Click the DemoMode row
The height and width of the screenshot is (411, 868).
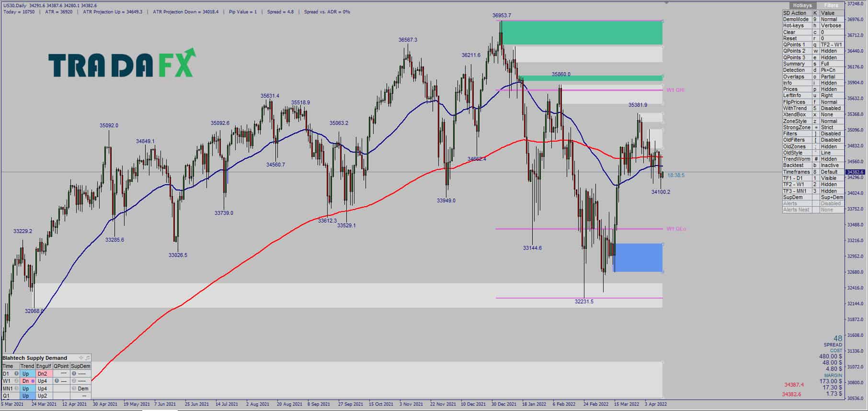813,19
